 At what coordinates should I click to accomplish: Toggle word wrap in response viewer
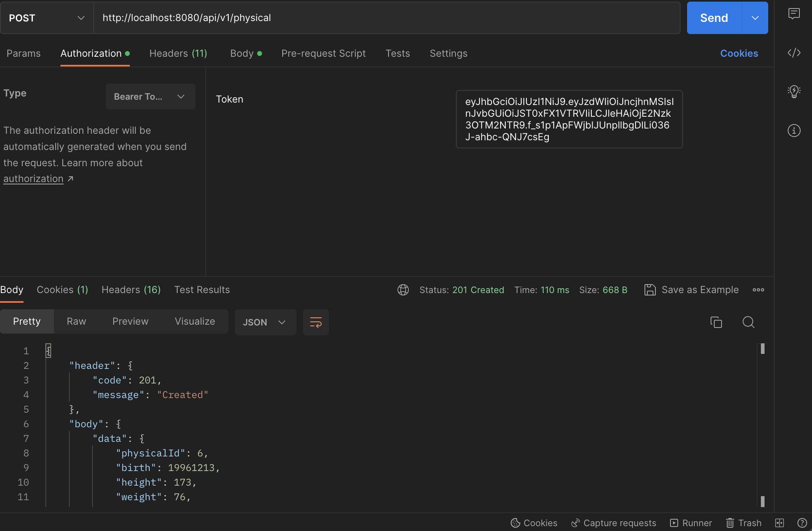(316, 322)
